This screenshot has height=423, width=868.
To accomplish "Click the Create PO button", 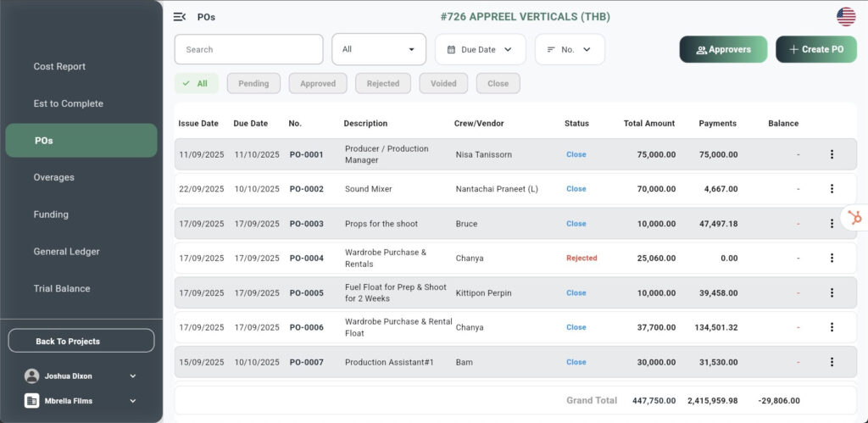I will 815,49.
